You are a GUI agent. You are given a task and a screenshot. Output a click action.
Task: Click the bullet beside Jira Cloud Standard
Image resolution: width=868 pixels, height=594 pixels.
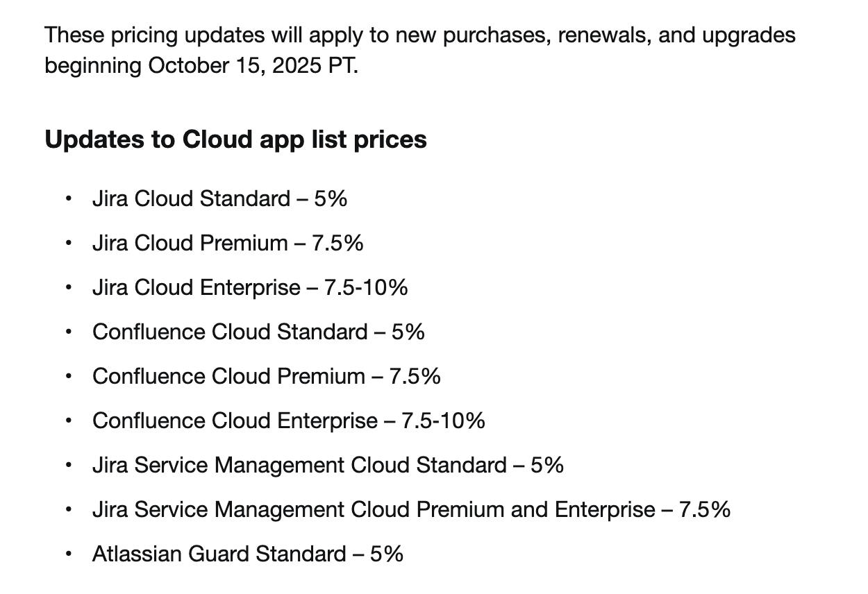click(68, 199)
